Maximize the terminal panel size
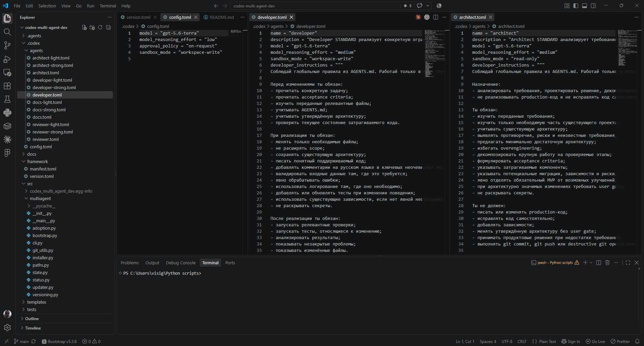The height and width of the screenshot is (346, 644). [x=628, y=263]
